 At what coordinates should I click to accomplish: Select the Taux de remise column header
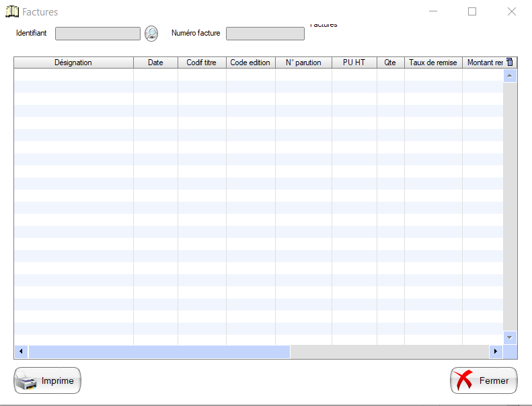[433, 63]
